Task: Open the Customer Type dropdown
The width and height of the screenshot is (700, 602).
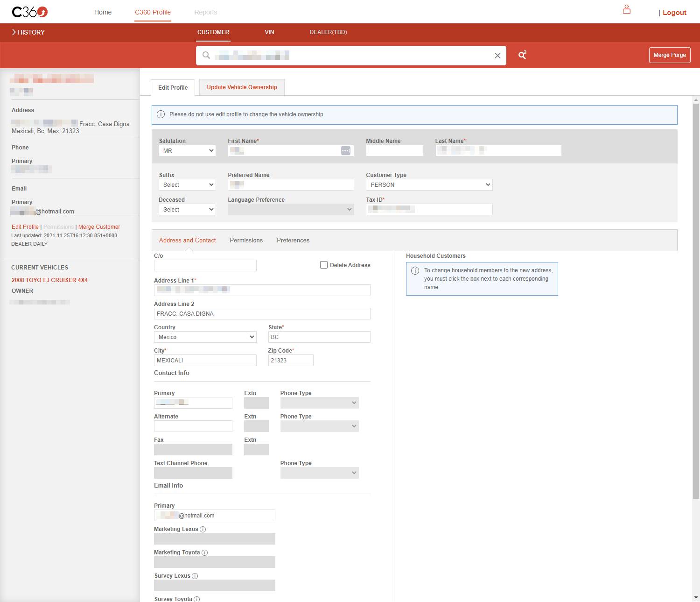Action: (429, 184)
